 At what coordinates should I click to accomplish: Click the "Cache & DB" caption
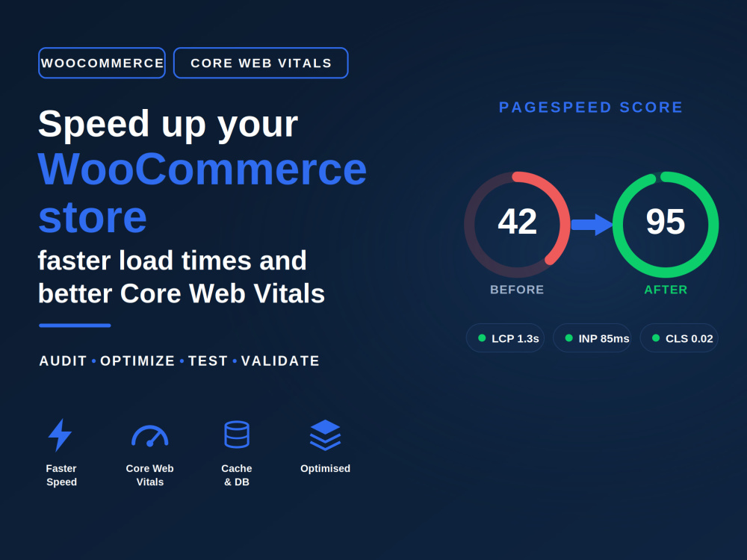(x=237, y=475)
